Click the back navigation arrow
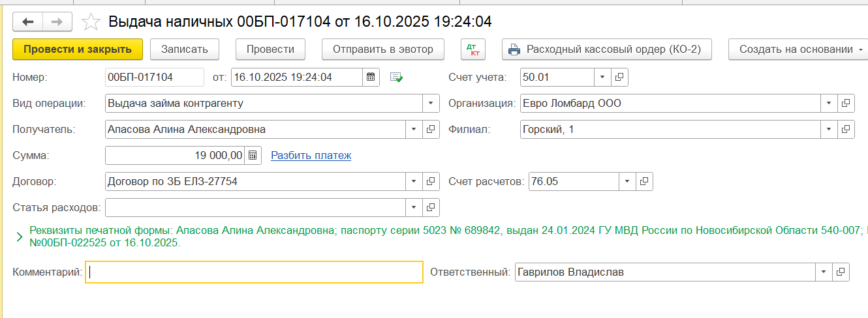This screenshot has height=318, width=868. pyautogui.click(x=27, y=22)
